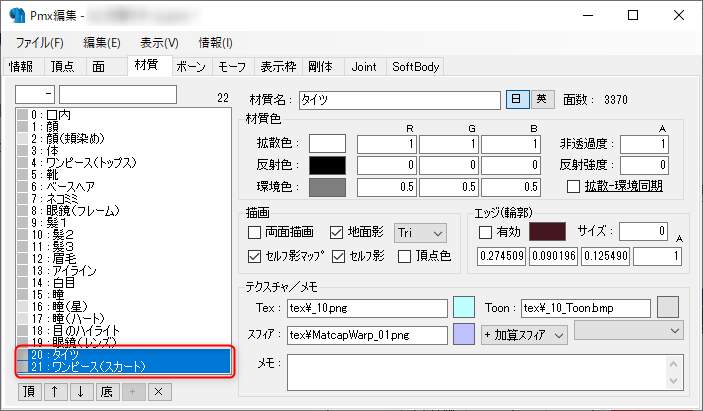Click the 環境色 gray color swatch
703x411 pixels.
point(327,187)
